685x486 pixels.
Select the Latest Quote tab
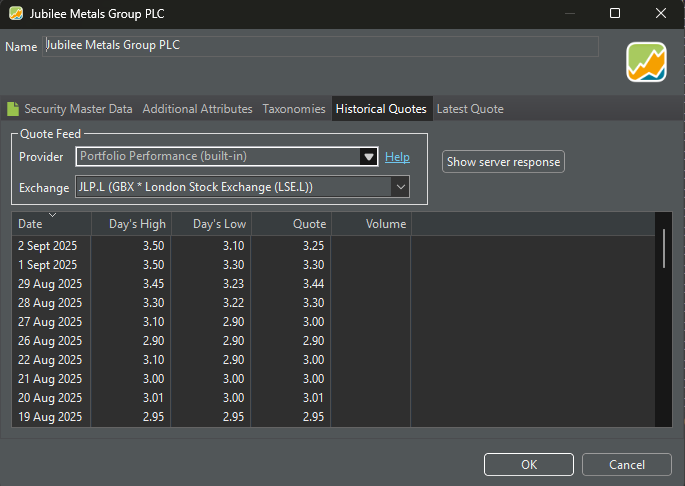pos(469,109)
